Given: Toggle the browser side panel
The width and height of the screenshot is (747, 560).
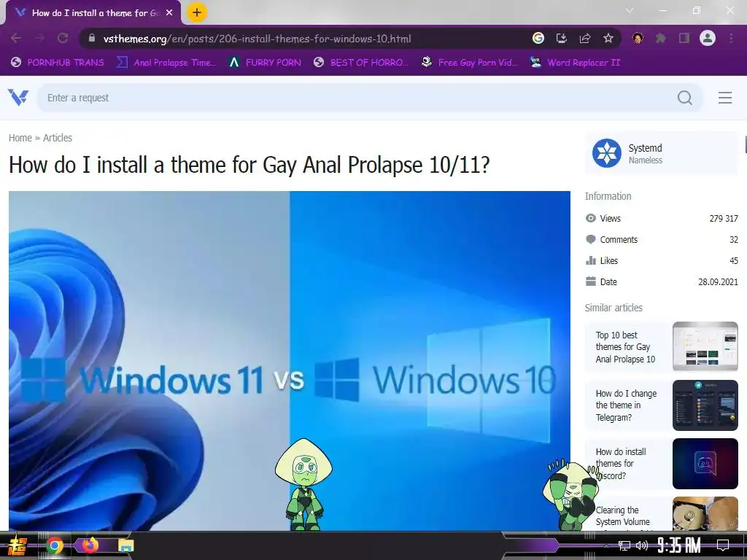Looking at the screenshot, I should click(684, 38).
